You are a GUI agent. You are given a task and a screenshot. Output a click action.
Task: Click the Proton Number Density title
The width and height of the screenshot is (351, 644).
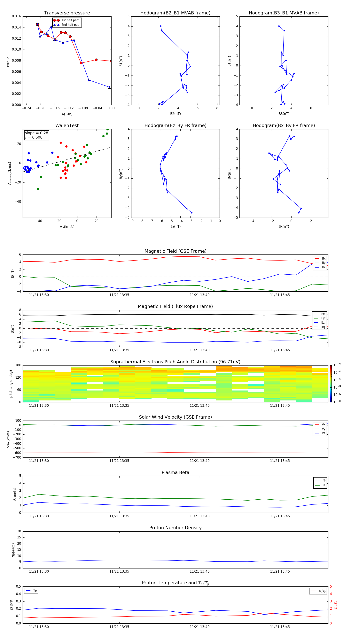(175, 528)
